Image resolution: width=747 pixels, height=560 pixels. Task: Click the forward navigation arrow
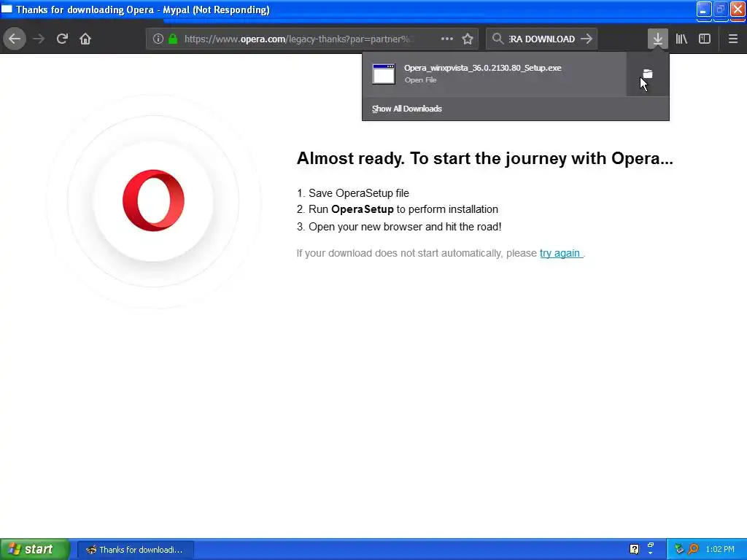(x=39, y=39)
